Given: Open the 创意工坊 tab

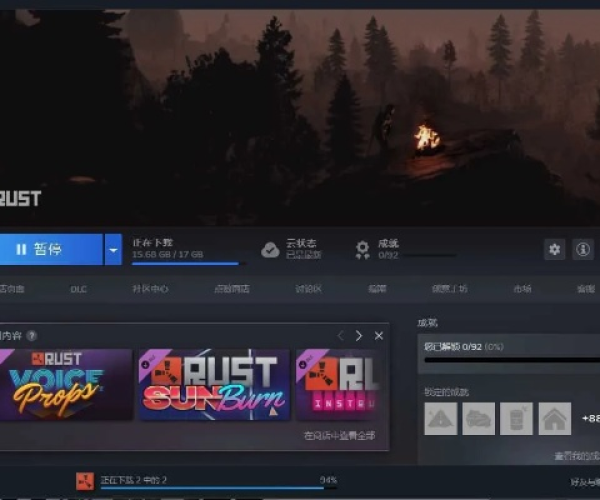Looking at the screenshot, I should coord(450,289).
